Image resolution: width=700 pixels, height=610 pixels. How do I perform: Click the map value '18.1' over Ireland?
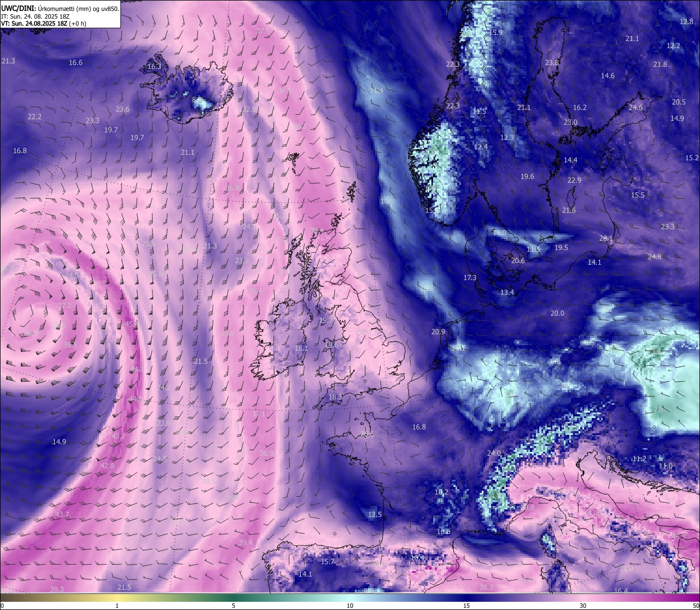(x=301, y=348)
